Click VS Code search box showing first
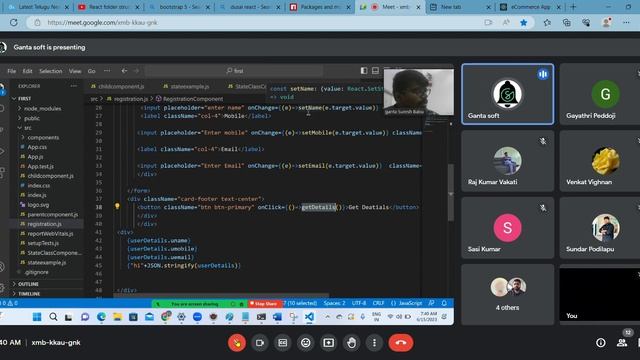640x360 pixels. click(234, 71)
